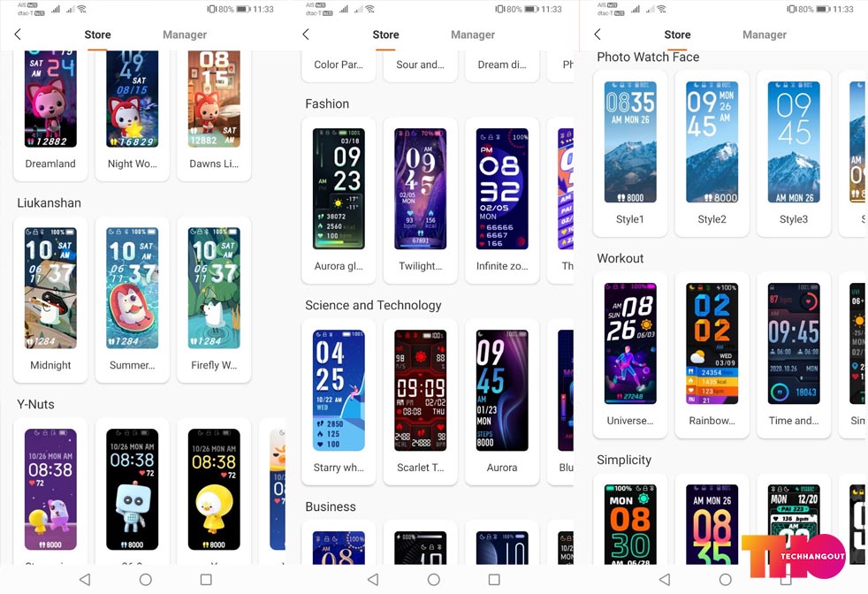This screenshot has width=868, height=594.
Task: Open the Sour and... card
Action: [421, 66]
